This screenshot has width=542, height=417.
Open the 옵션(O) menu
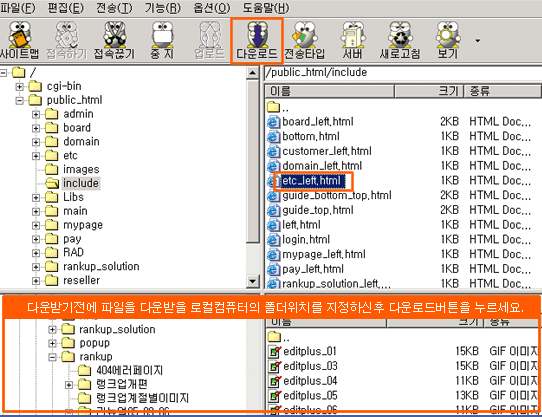(212, 8)
